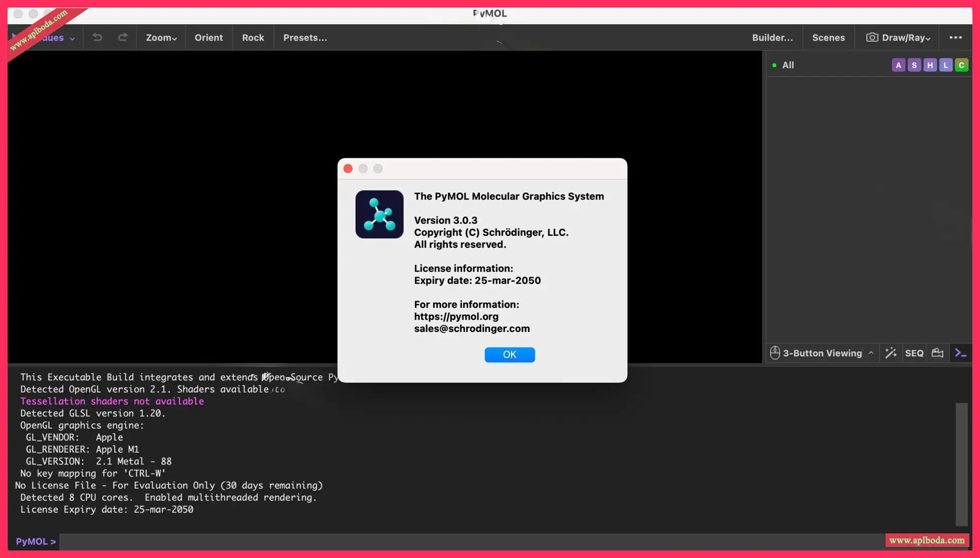This screenshot has width=980, height=558.
Task: Click 'GL_VERSION: 2.1 Metal - 88' log line
Action: 99,461
